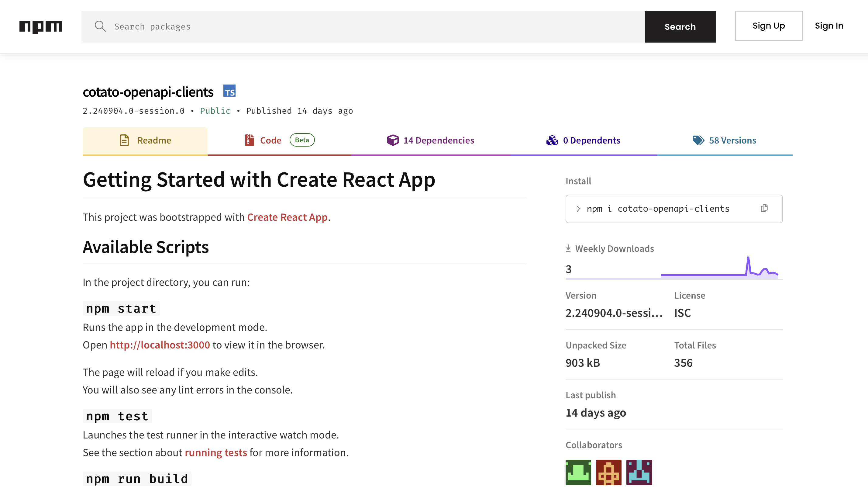Click the magnifying glass search icon

[100, 26]
